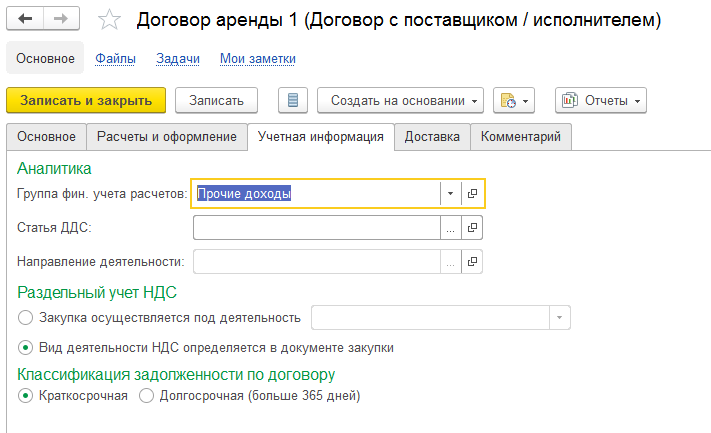Open the linked Направление деятельности item
711x433 pixels.
[472, 262]
